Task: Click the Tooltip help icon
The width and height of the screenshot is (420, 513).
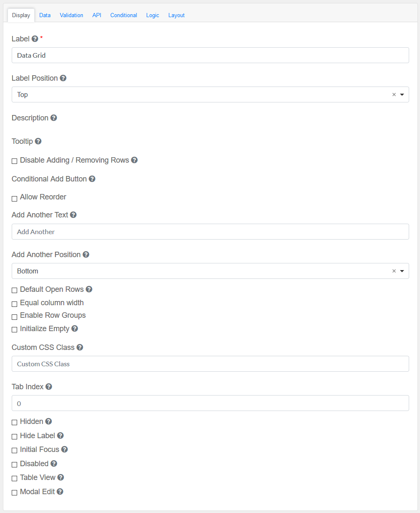Action: tap(38, 141)
